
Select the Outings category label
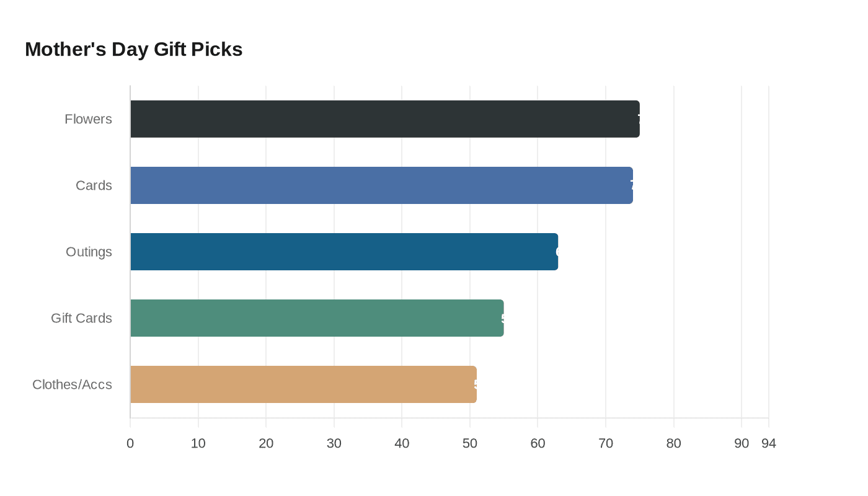tap(89, 252)
